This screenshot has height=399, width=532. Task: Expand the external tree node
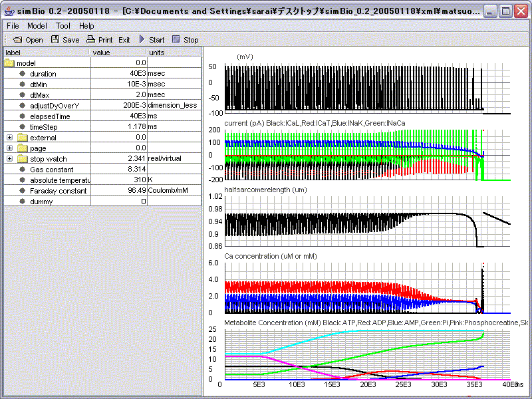9,138
